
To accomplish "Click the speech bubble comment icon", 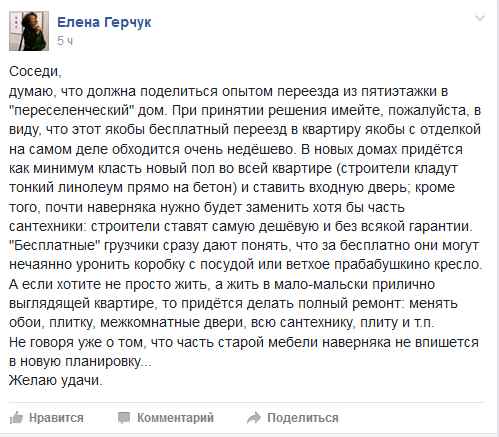I will [124, 418].
